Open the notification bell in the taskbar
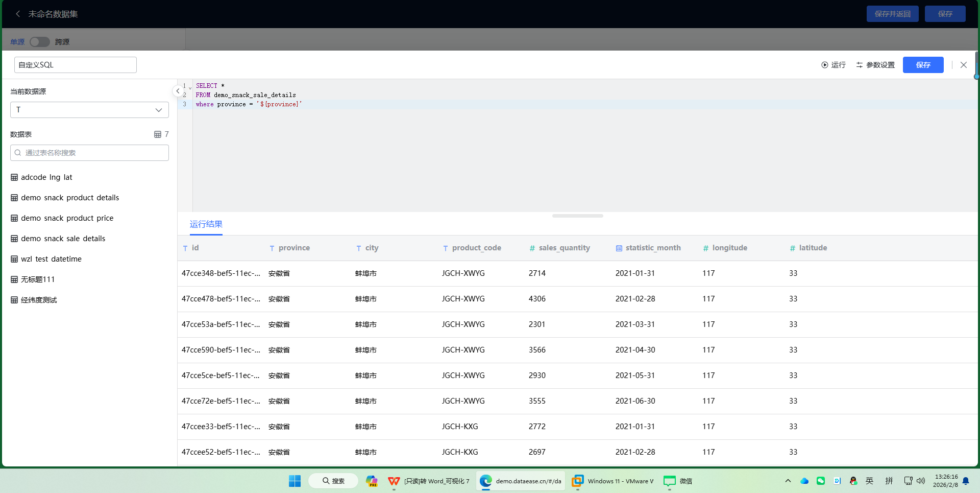980x493 pixels. coord(966,481)
